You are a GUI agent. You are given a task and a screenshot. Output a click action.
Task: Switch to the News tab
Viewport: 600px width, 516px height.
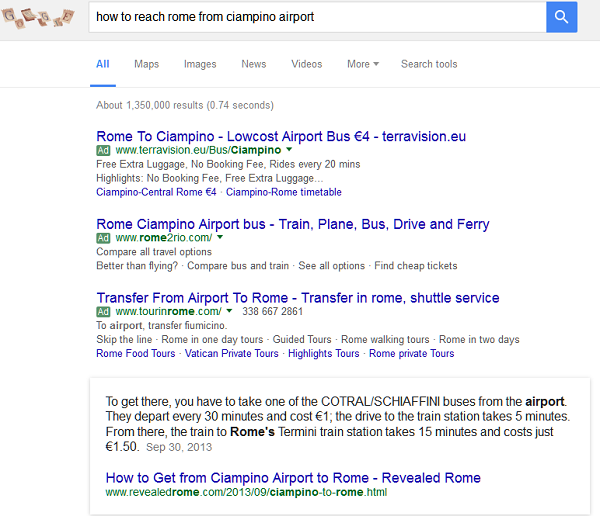click(253, 64)
